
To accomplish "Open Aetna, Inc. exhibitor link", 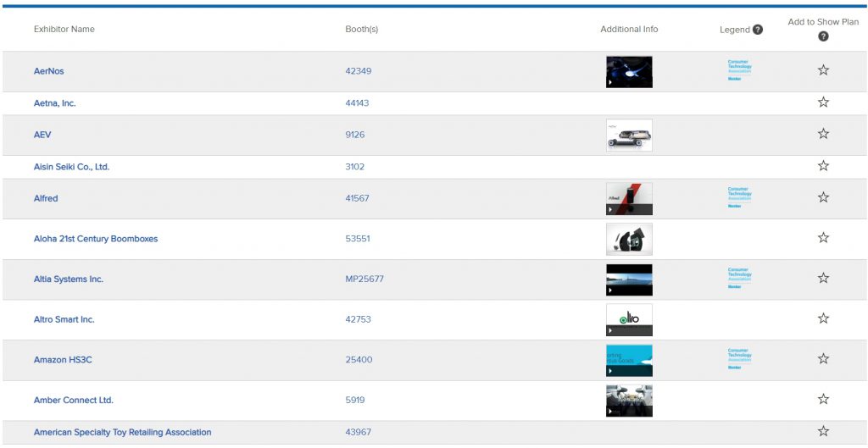I will tap(55, 102).
